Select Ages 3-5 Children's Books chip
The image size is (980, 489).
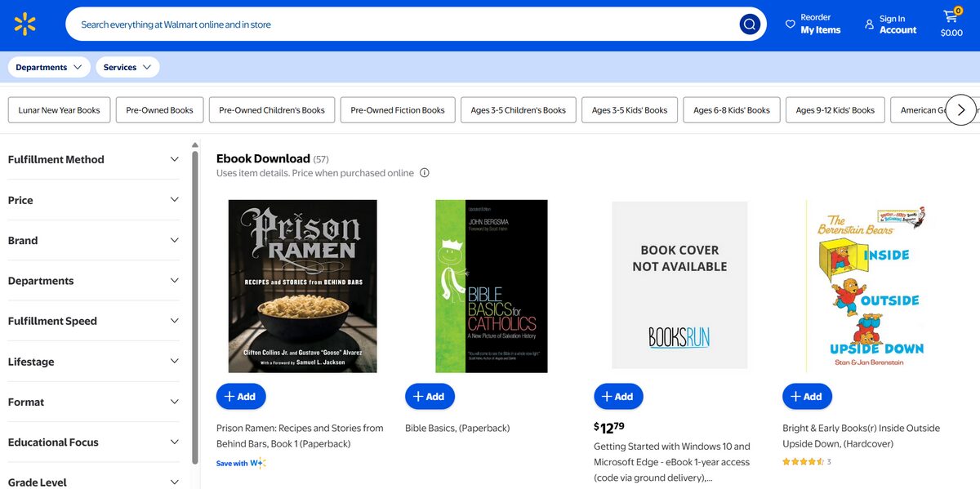(519, 110)
